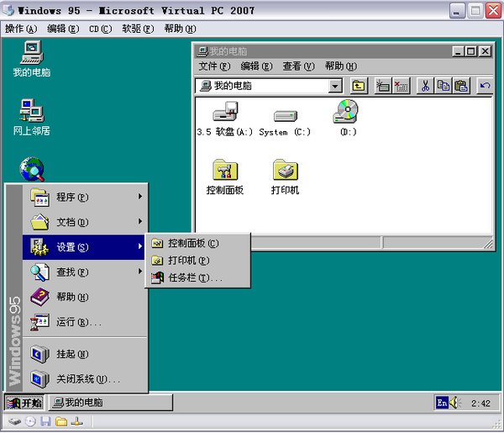504x433 pixels.
Task: Open 帮助(H) in Start menu
Action: click(x=85, y=297)
